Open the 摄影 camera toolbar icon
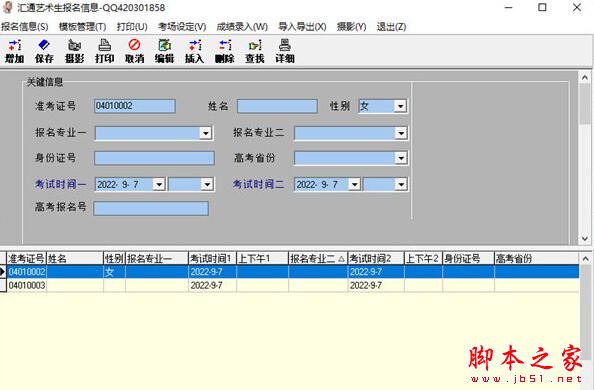 point(74,51)
